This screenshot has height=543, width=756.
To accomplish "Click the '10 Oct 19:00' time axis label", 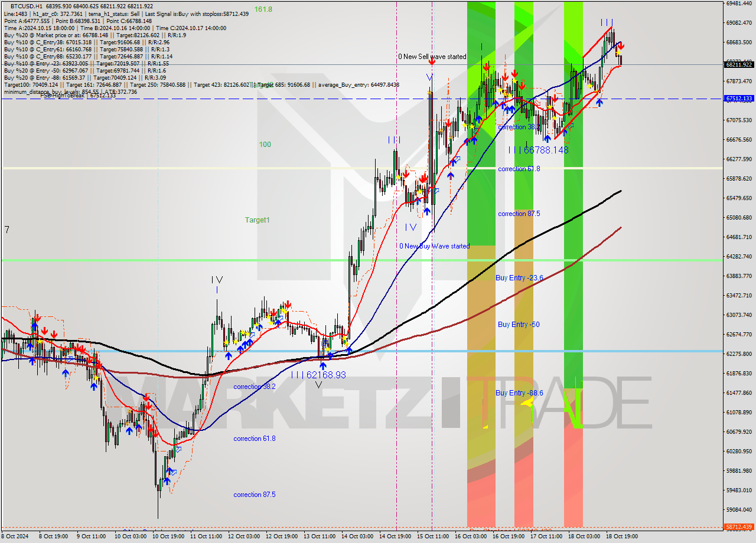I will pyautogui.click(x=168, y=537).
